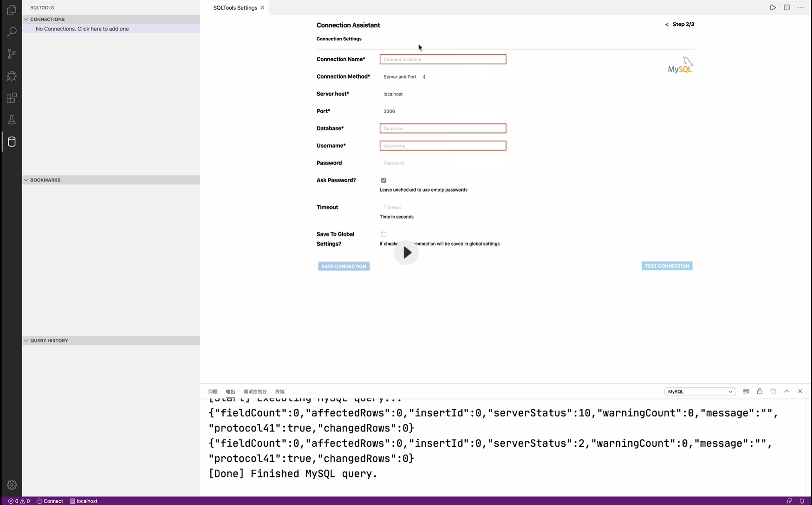Viewport: 812px width, 505px height.
Task: Focus the Username input field
Action: pos(443,146)
